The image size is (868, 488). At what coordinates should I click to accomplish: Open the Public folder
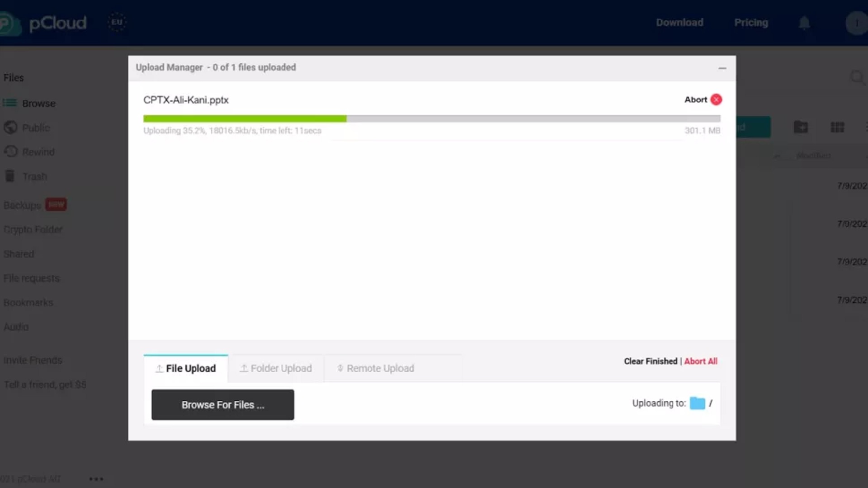35,127
